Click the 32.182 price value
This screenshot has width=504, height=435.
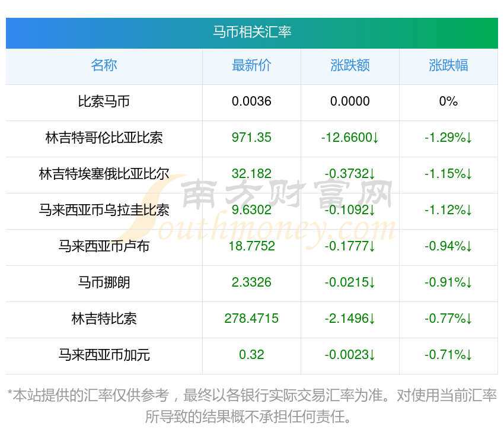(x=251, y=174)
